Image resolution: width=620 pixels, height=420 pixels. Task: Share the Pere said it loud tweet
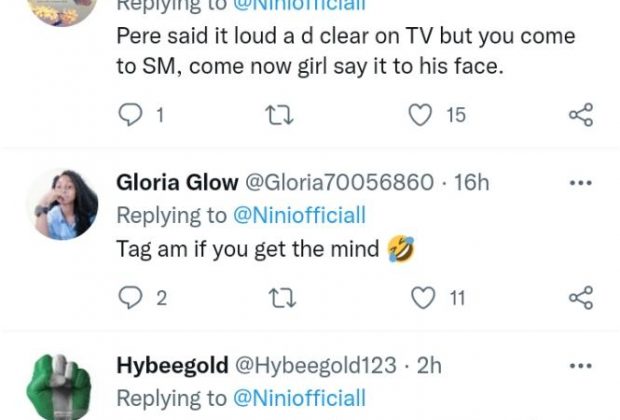(x=580, y=115)
